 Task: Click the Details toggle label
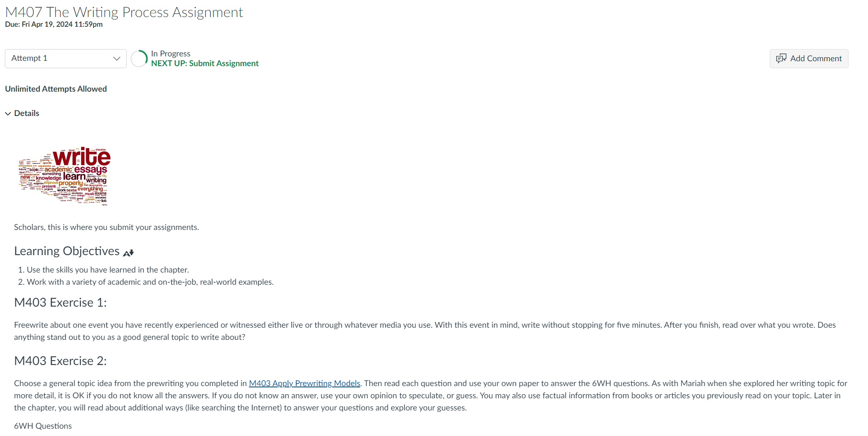click(27, 113)
